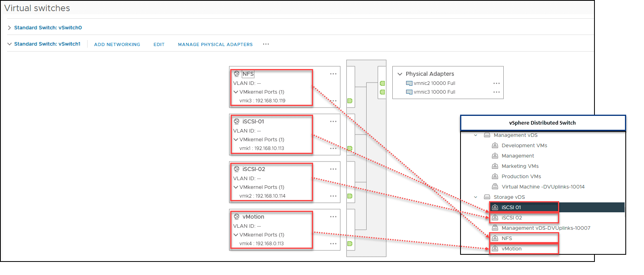Select vmk3 : 192.168.10.119 VMkernel port
Image resolution: width=644 pixels, height=275 pixels.
[x=262, y=101]
